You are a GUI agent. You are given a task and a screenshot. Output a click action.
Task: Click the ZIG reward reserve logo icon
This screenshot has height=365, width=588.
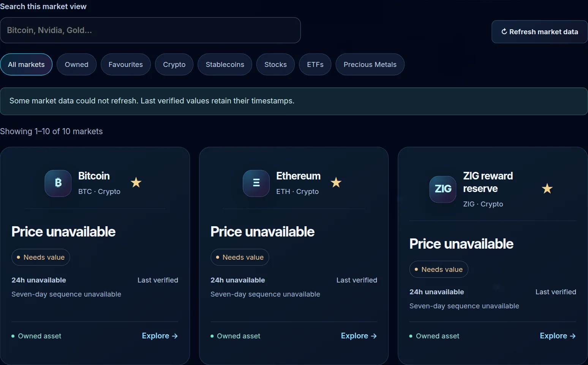(443, 189)
